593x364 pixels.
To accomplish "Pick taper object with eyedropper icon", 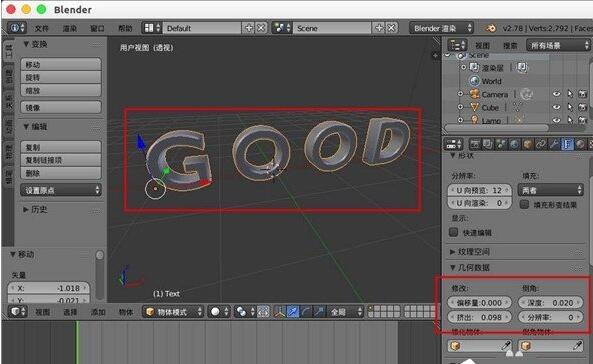I will click(506, 345).
